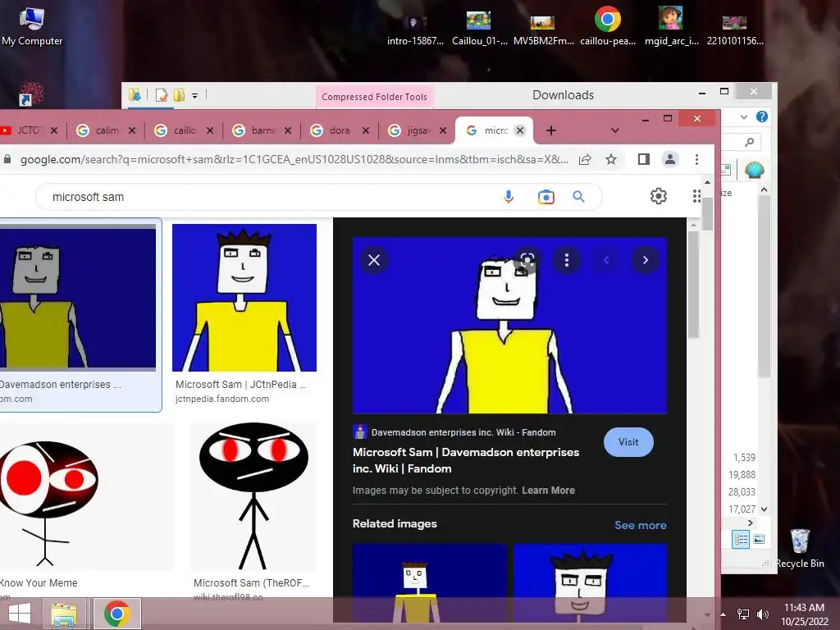Image resolution: width=840 pixels, height=630 pixels.
Task: Close the micro Google tab
Action: click(x=519, y=130)
